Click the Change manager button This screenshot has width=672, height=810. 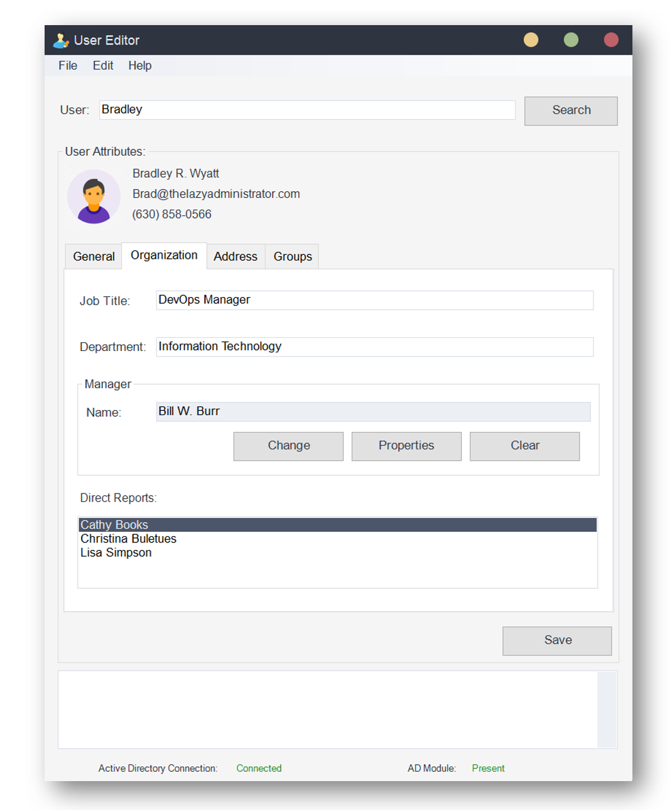288,446
